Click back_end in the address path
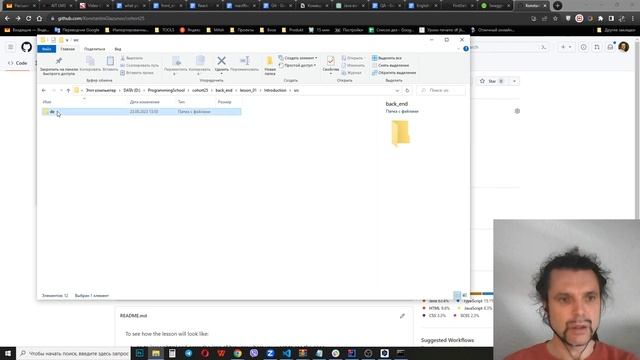640x360 pixels. point(224,90)
